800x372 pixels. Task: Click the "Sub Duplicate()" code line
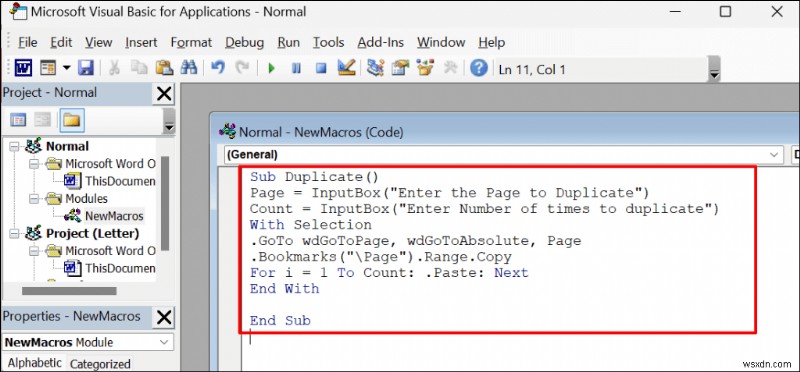(x=314, y=177)
